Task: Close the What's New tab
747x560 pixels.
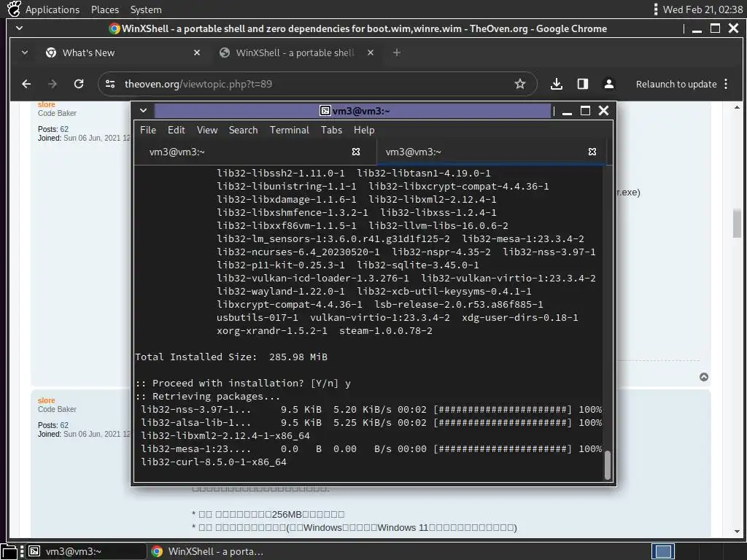Action: coord(197,52)
